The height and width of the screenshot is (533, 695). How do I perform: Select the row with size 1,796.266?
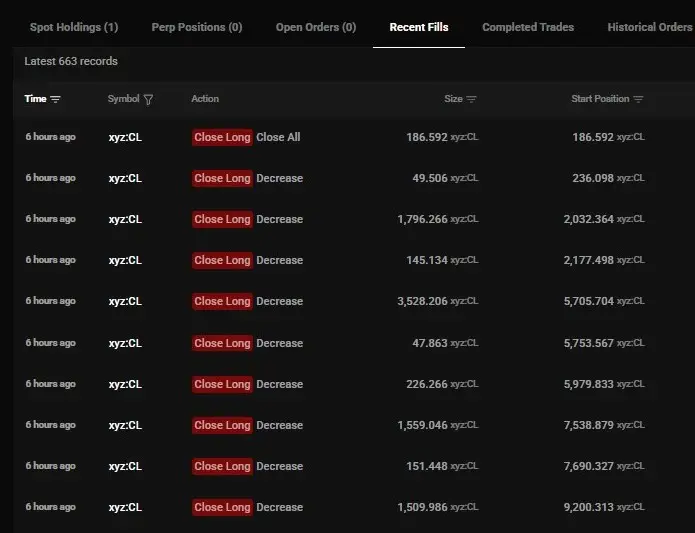[x=354, y=219]
